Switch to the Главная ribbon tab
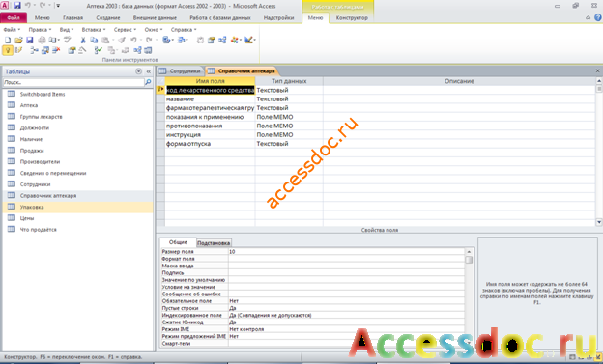This screenshot has height=364, width=603. (x=73, y=17)
